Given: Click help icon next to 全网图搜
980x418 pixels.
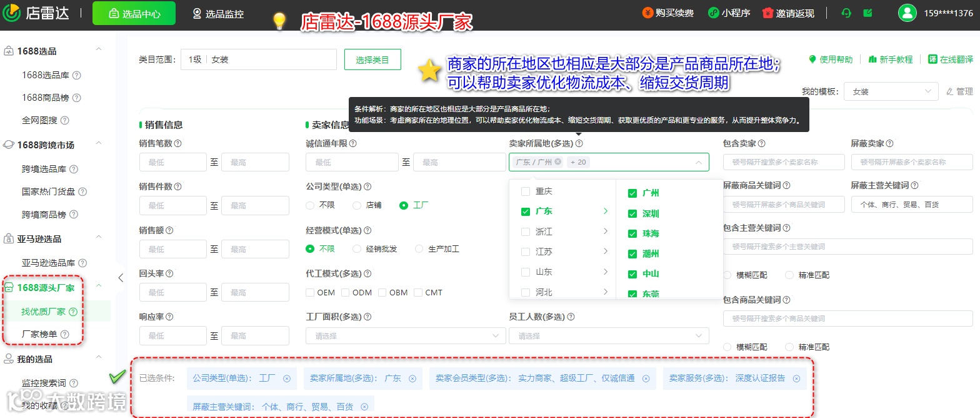Looking at the screenshot, I should pos(64,120).
